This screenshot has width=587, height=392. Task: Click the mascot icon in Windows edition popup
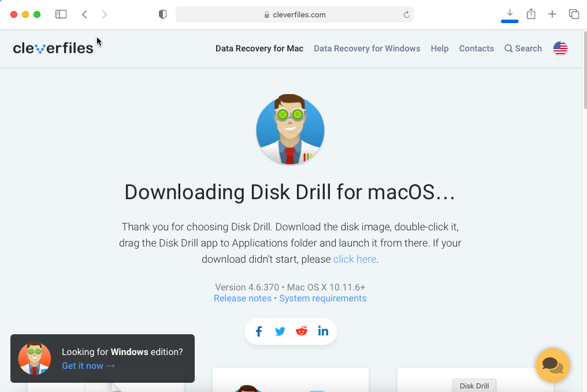pos(35,358)
